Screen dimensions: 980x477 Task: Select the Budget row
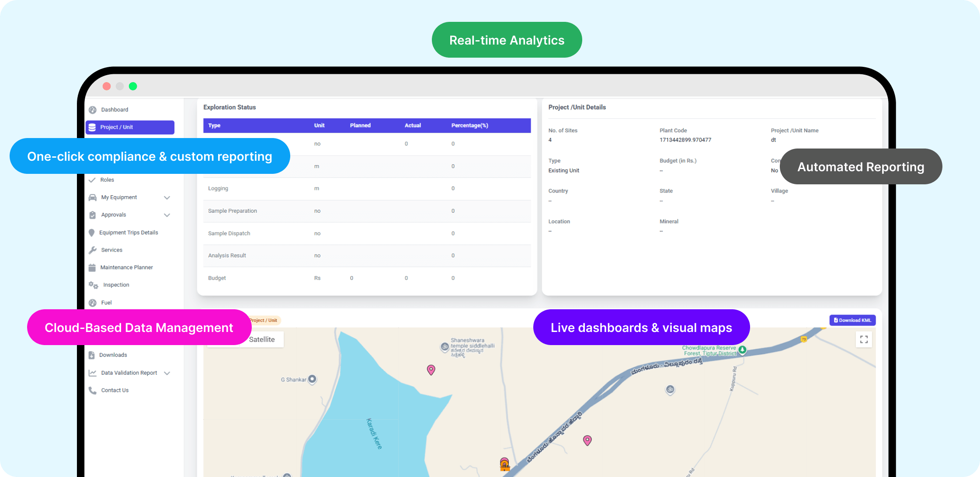click(x=367, y=278)
